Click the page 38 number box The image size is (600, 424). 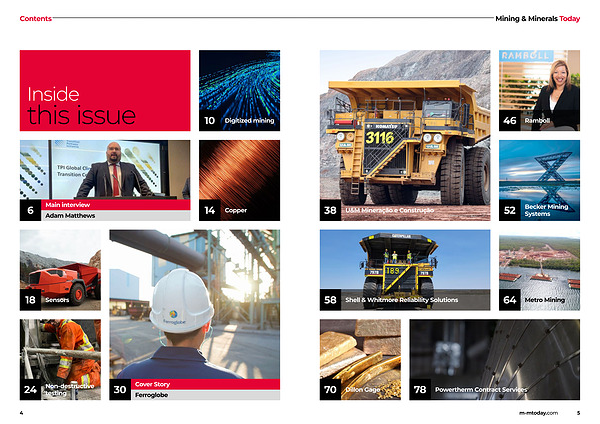(x=330, y=211)
